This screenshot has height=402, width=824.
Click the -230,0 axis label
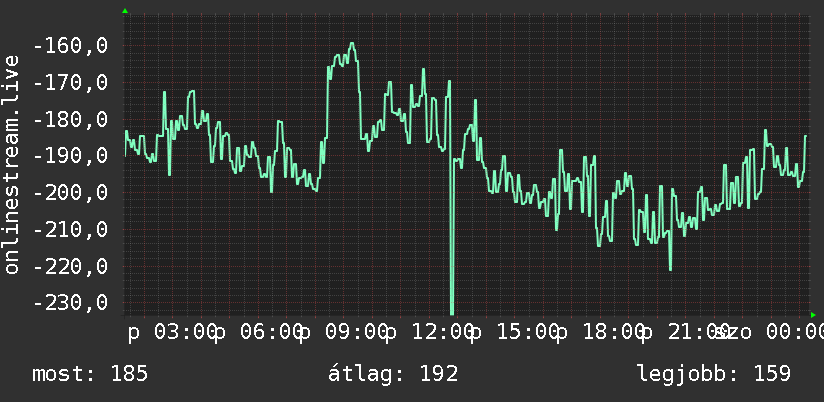pos(70,303)
